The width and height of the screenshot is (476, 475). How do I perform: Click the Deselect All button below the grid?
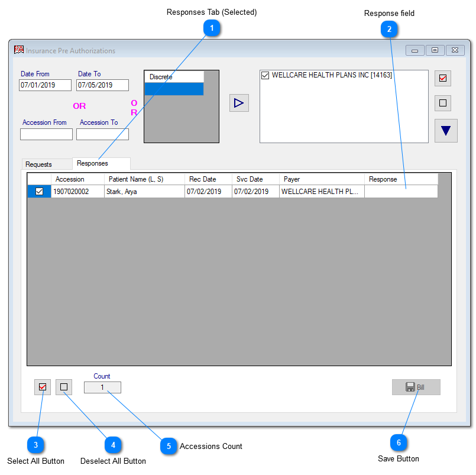point(64,387)
